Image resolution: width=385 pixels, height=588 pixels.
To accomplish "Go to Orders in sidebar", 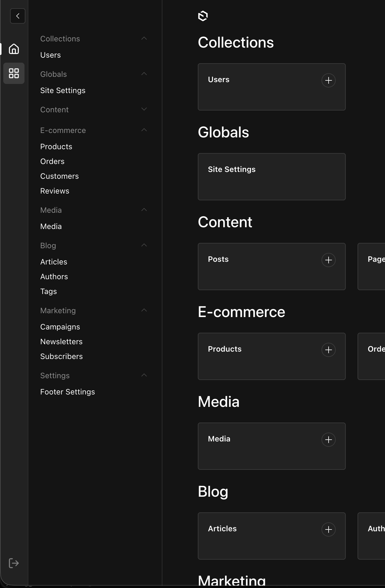I will [52, 161].
